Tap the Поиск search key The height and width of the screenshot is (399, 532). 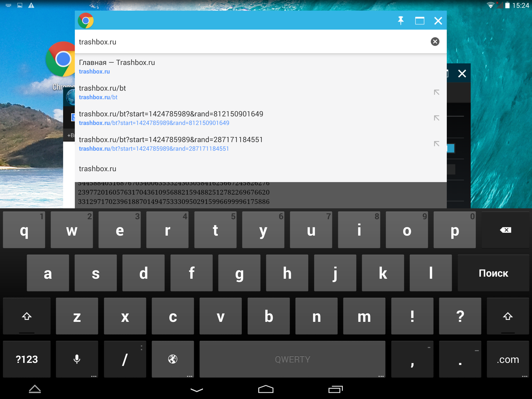[493, 273]
